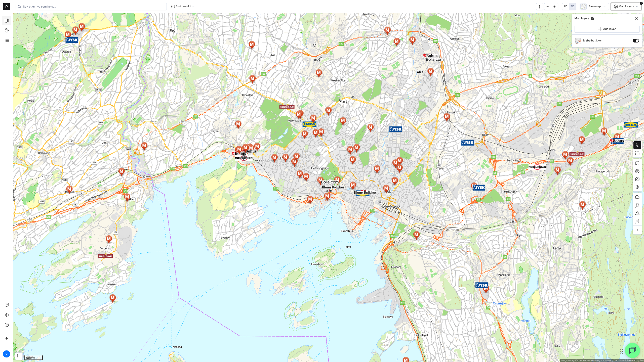Click the Basemap preview thumbnail
The image size is (644, 362).
[x=583, y=7]
